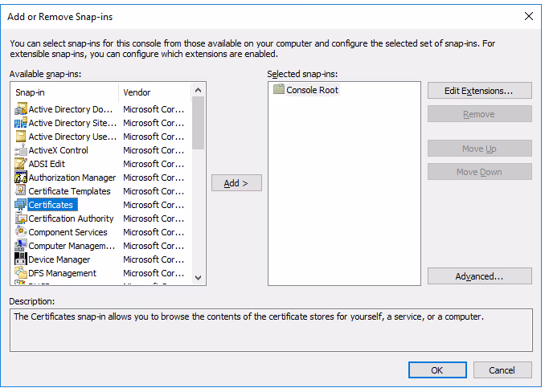The height and width of the screenshot is (392, 545).
Task: Select the Device Manager icon
Action: [x=21, y=259]
